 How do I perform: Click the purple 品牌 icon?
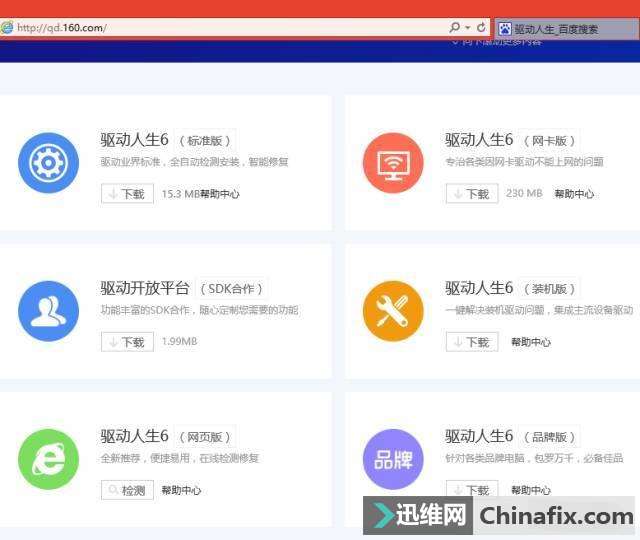tap(393, 459)
